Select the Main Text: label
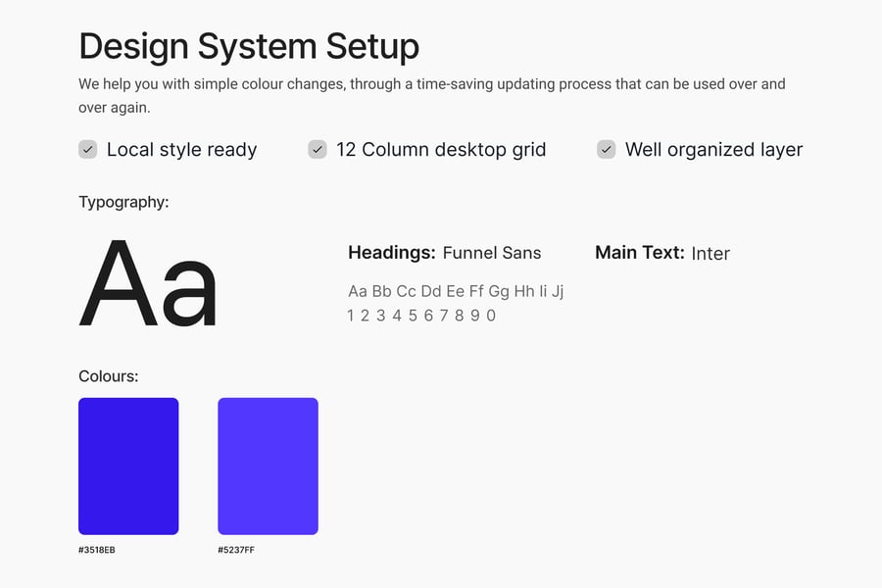 [x=639, y=253]
